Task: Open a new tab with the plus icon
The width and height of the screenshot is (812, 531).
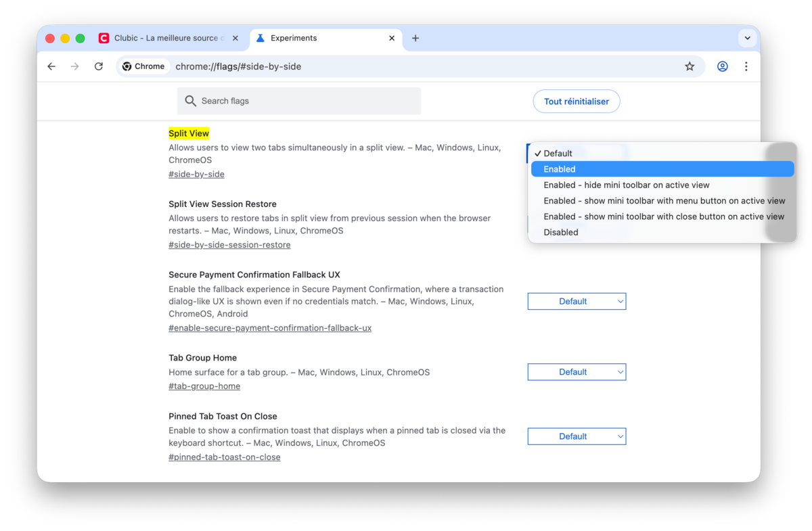Action: pos(415,38)
